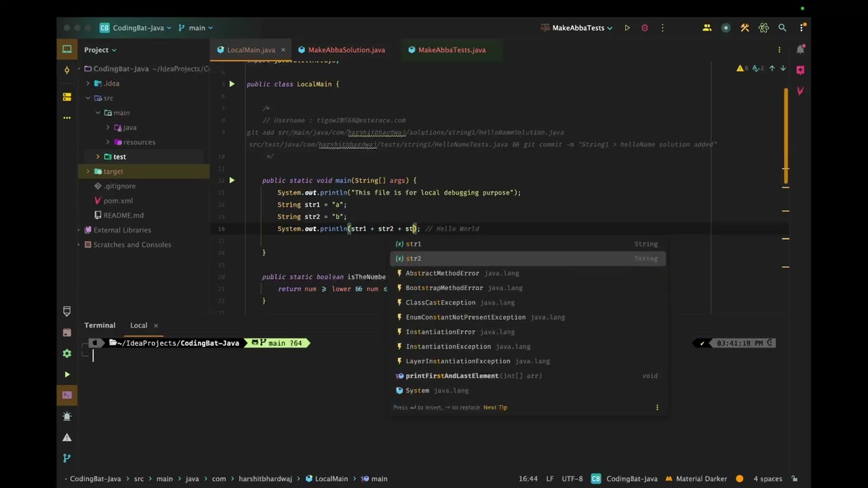Select the Terminal panel tab
Viewport: 868px width, 488px height.
coord(100,325)
